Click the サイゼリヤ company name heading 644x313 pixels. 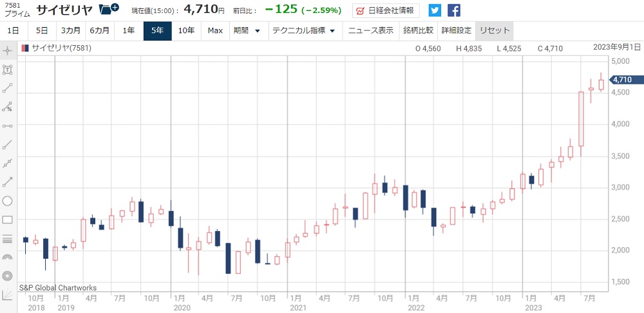click(x=64, y=10)
